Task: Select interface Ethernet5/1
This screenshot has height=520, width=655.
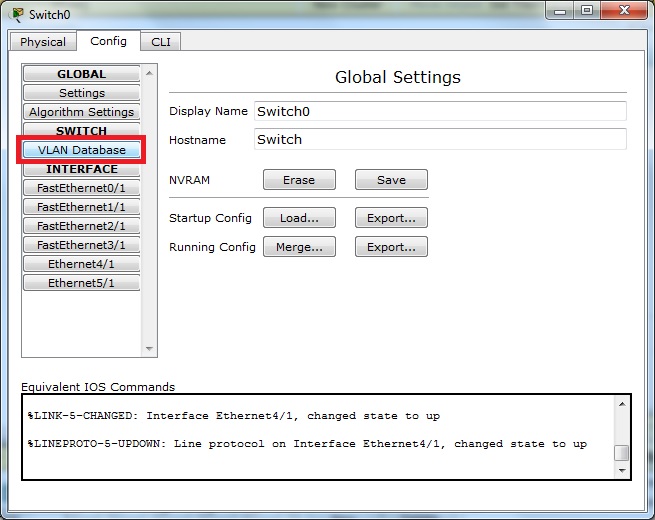Action: click(81, 283)
